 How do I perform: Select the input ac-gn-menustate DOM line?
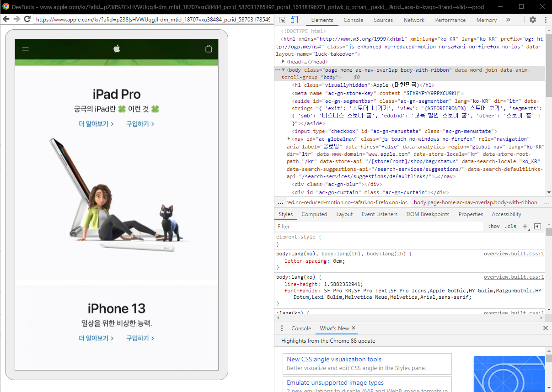[x=394, y=131]
